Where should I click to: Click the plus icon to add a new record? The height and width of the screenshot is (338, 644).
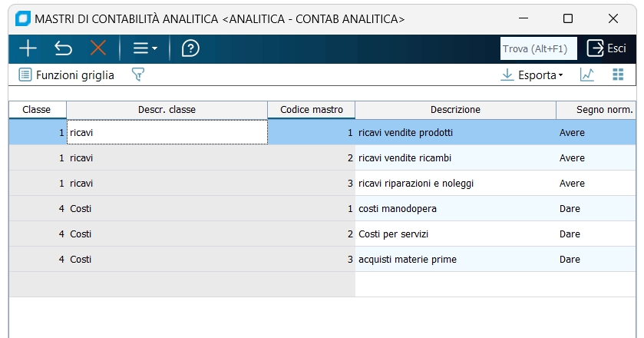(28, 48)
